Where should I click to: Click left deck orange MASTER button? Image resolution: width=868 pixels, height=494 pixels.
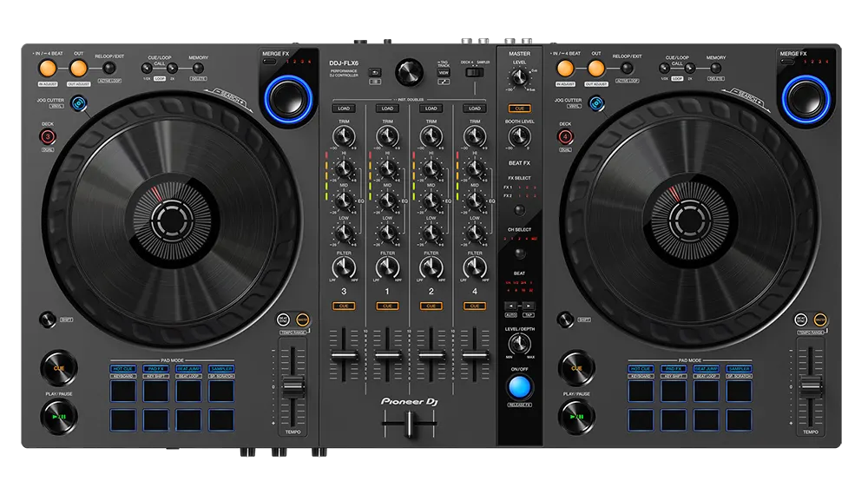pos(303,319)
